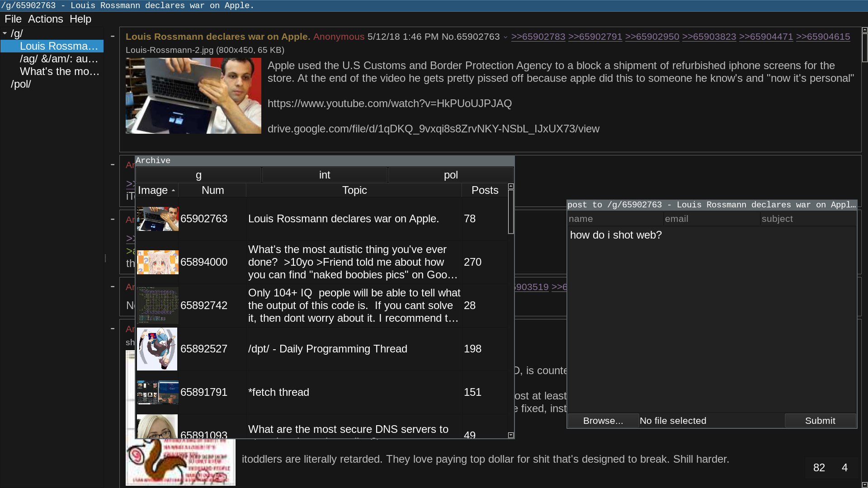Collapse the /g/ tree node
This screenshot has width=868, height=488.
point(5,33)
